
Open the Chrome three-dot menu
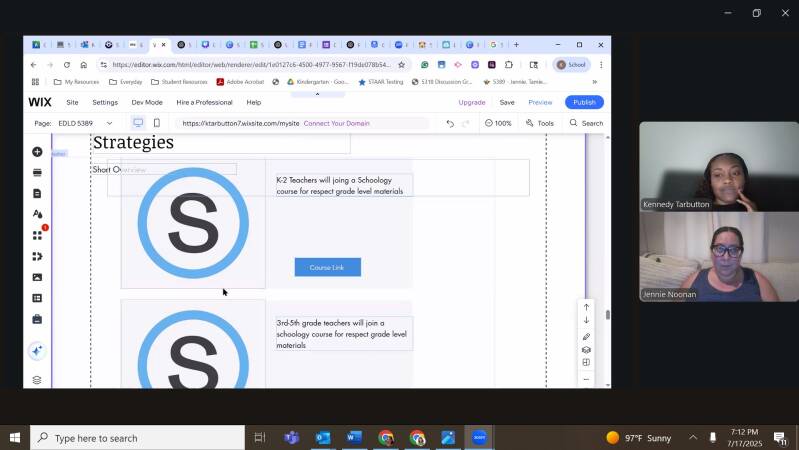click(601, 65)
